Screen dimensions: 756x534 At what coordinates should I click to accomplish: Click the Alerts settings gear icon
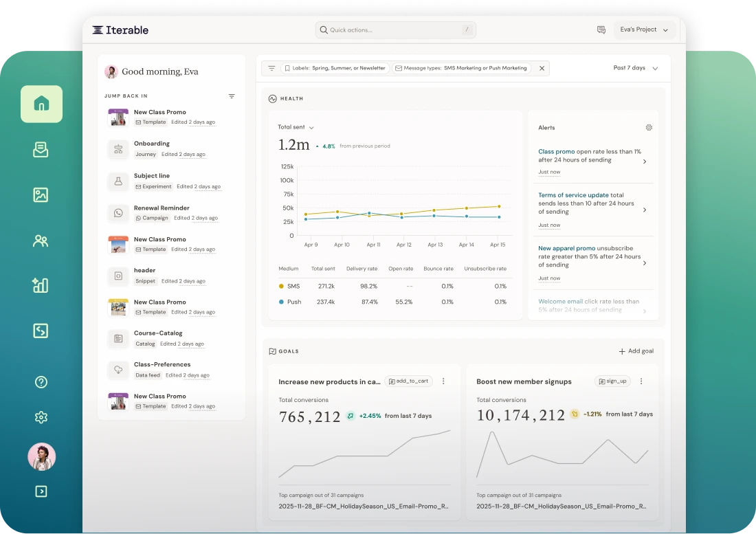click(x=649, y=128)
